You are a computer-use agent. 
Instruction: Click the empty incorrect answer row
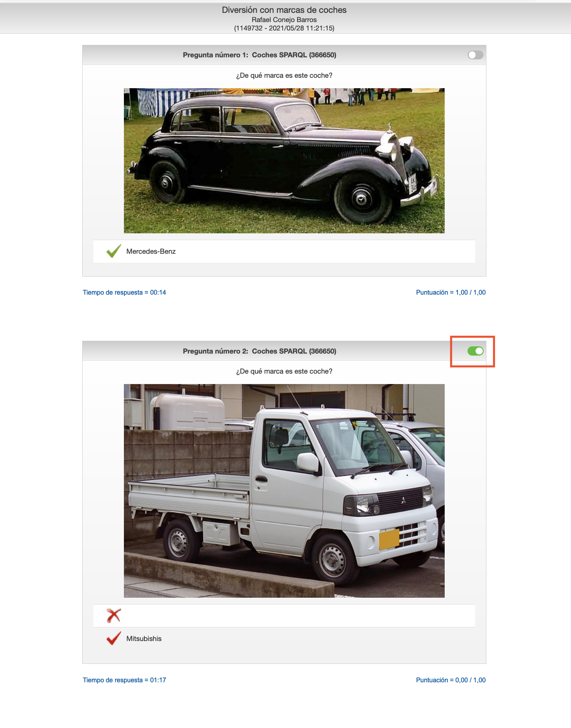tap(284, 616)
